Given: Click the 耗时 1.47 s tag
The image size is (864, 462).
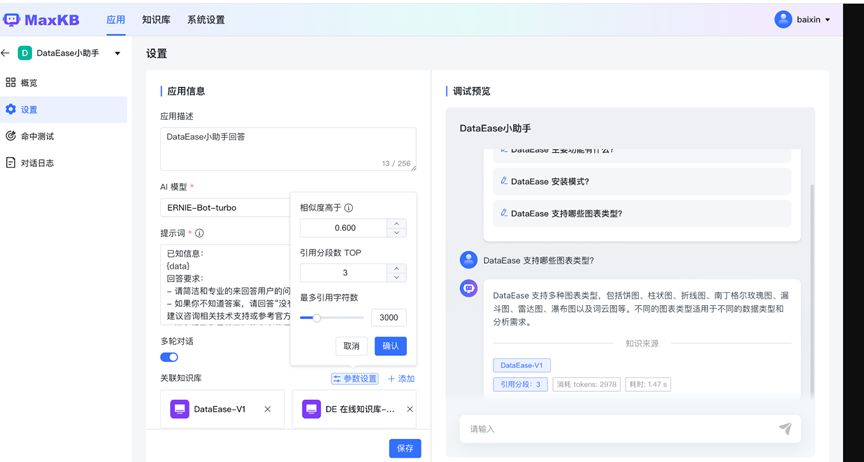Looking at the screenshot, I should click(x=648, y=384).
